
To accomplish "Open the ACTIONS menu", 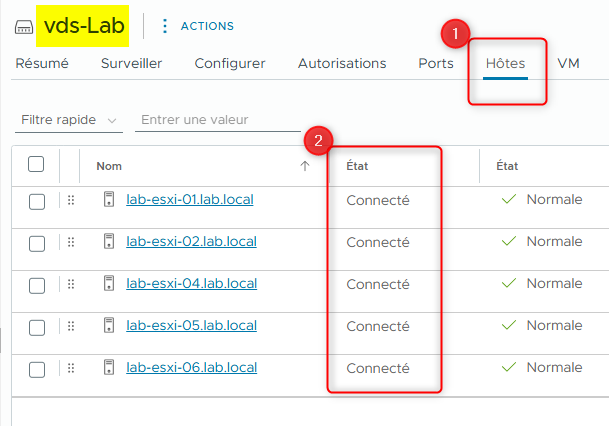I will (x=207, y=26).
